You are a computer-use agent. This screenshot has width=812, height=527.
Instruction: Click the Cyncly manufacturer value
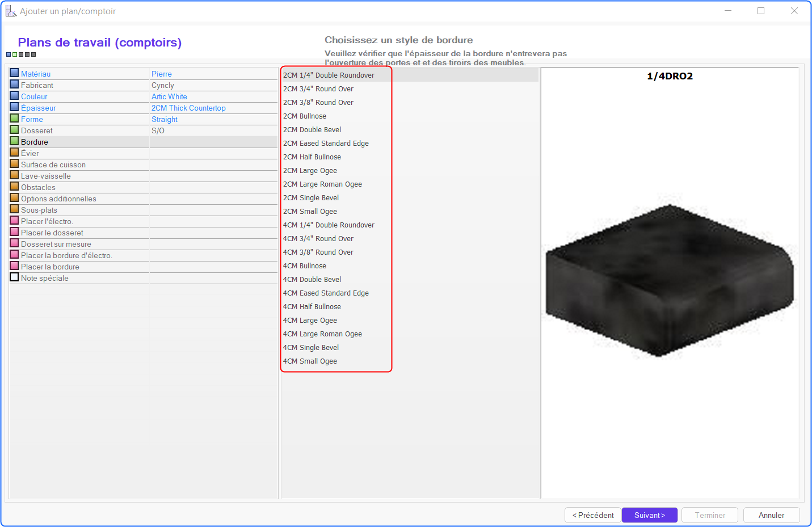coord(162,85)
